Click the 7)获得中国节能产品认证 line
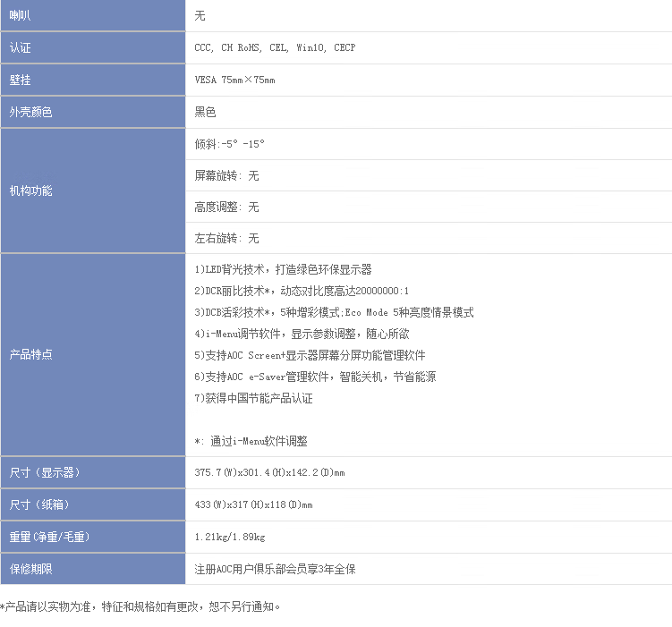The height and width of the screenshot is (627, 672). tap(254, 398)
